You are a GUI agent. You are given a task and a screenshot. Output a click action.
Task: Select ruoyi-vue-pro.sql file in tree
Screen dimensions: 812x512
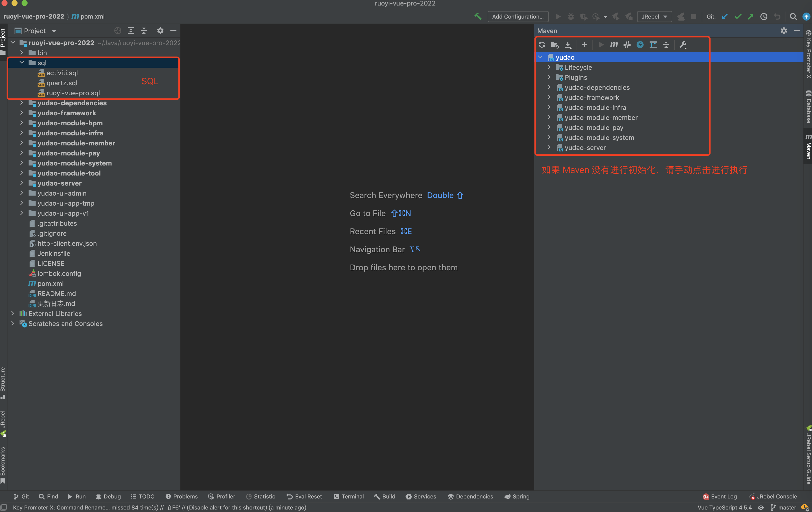73,93
